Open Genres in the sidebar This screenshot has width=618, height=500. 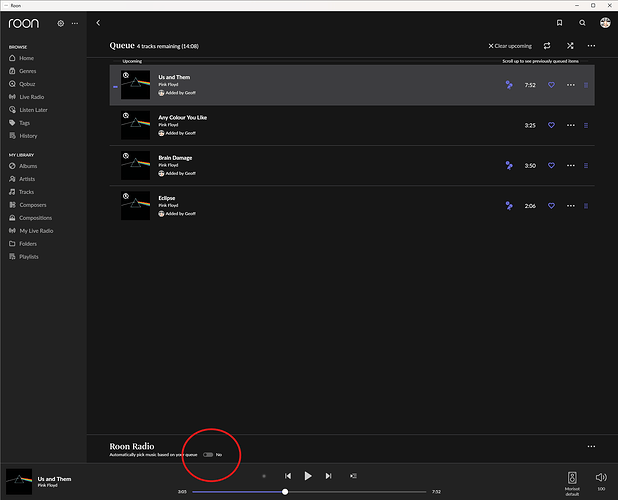click(23, 71)
